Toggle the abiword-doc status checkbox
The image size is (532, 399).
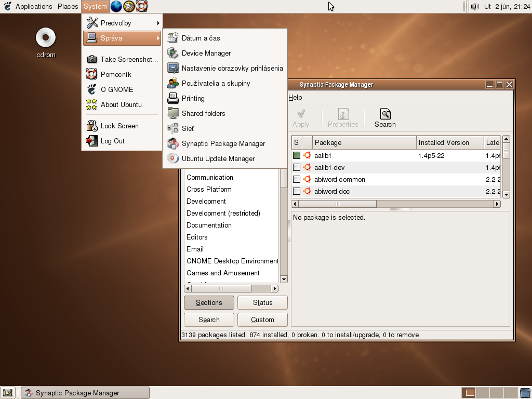pos(297,191)
